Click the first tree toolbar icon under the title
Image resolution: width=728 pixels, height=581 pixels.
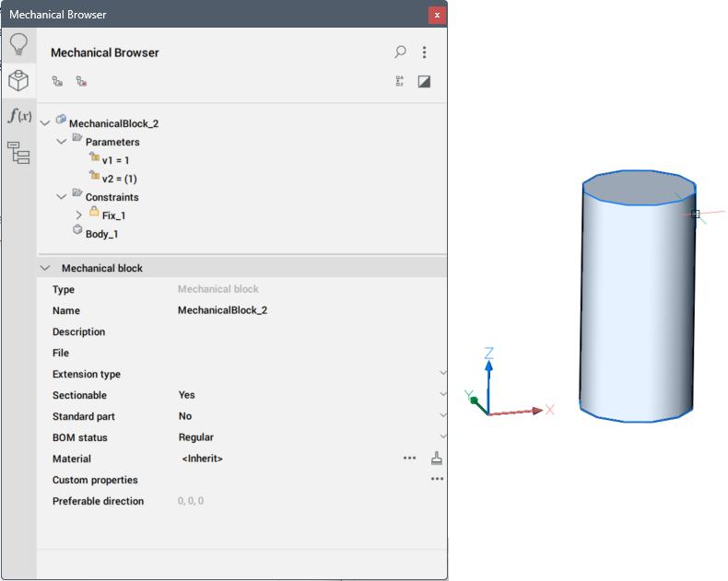click(x=57, y=81)
